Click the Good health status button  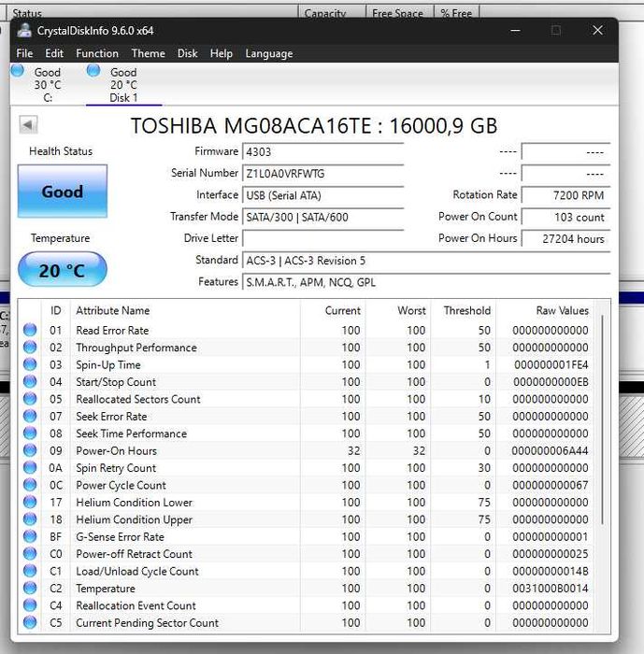(x=63, y=192)
